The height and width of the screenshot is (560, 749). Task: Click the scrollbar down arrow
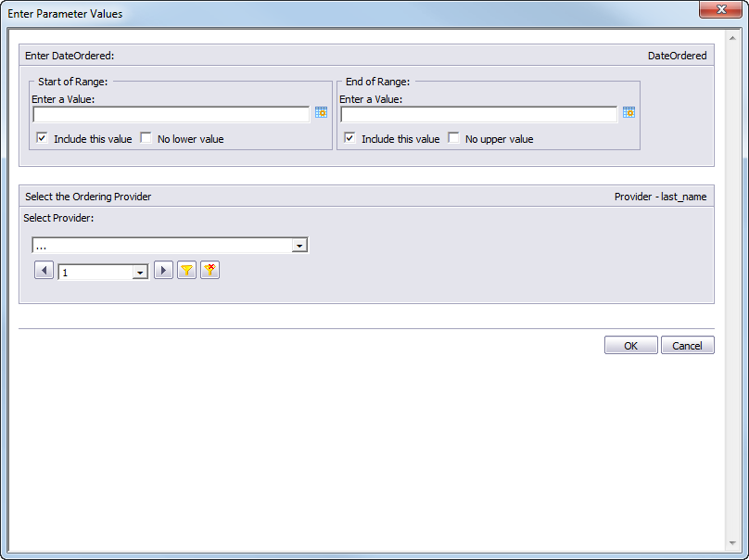pyautogui.click(x=732, y=543)
